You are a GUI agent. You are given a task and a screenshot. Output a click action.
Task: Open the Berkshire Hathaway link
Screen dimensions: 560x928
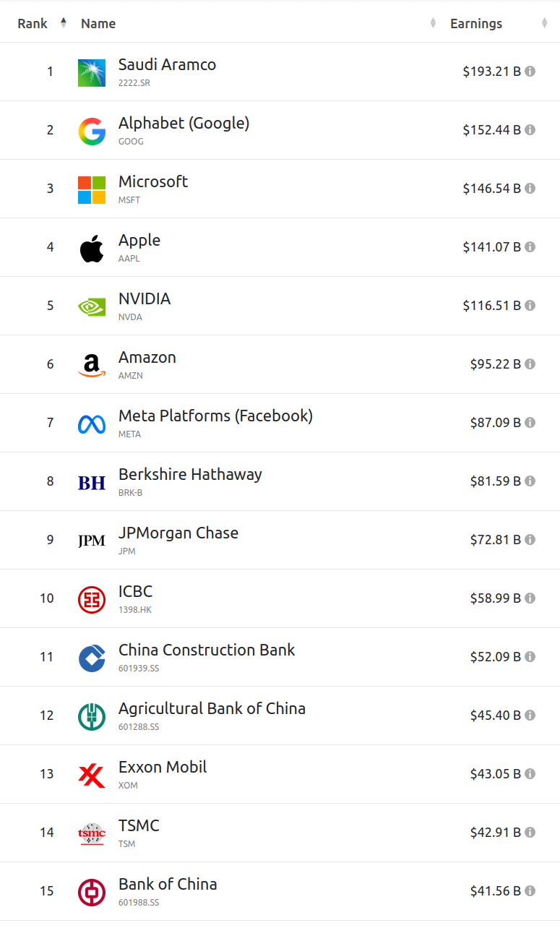point(190,474)
